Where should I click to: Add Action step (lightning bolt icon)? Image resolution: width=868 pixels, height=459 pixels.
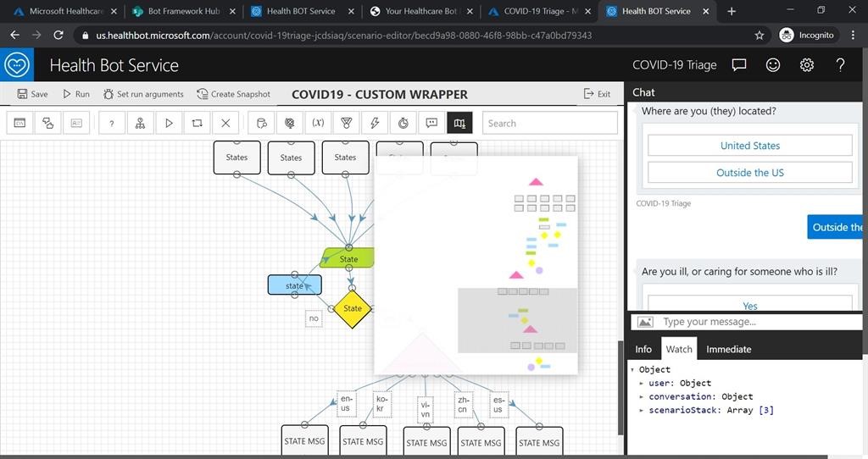375,123
